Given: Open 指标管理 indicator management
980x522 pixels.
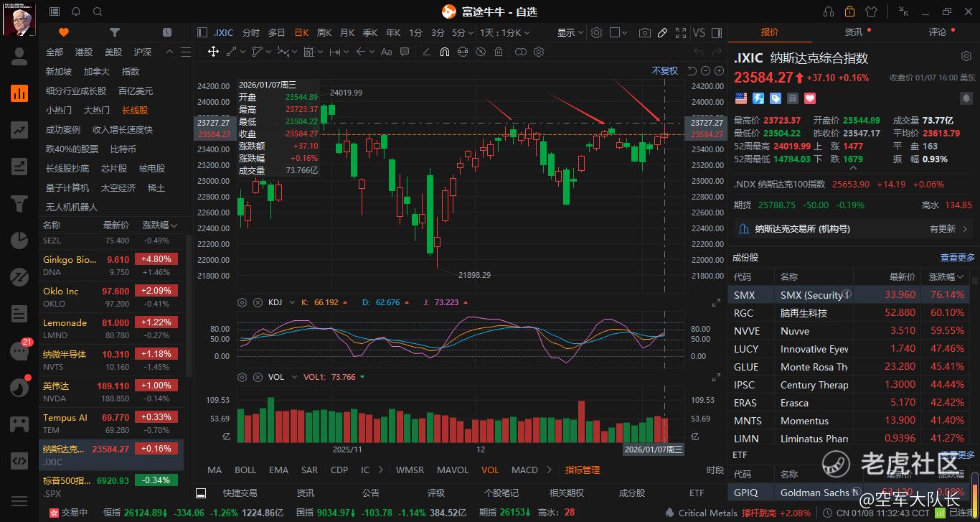Looking at the screenshot, I should tap(583, 470).
